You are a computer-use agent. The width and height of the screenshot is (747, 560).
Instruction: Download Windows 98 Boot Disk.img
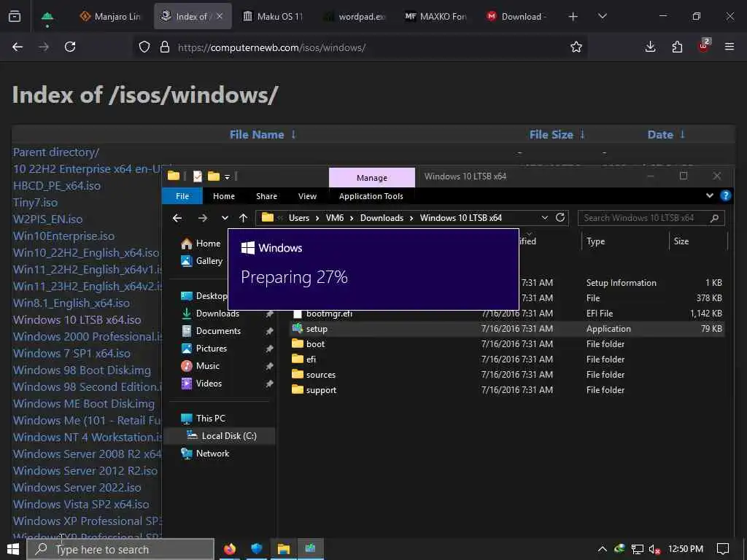click(82, 370)
